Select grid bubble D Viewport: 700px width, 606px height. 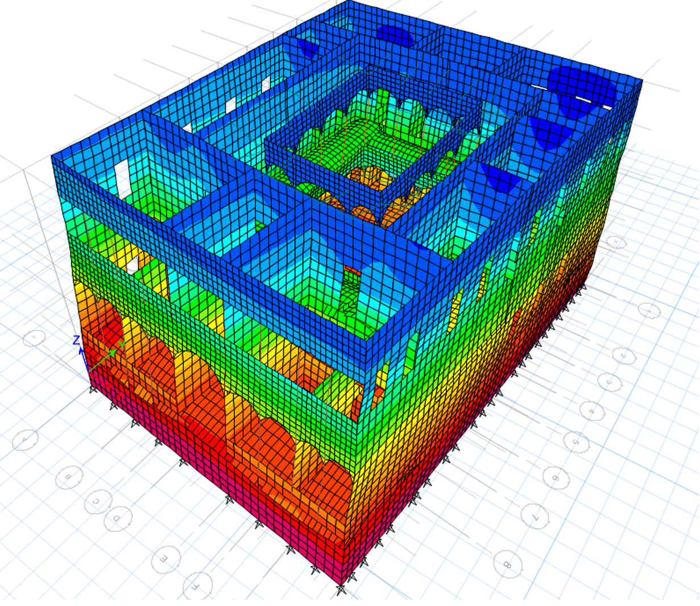pyautogui.click(x=118, y=518)
